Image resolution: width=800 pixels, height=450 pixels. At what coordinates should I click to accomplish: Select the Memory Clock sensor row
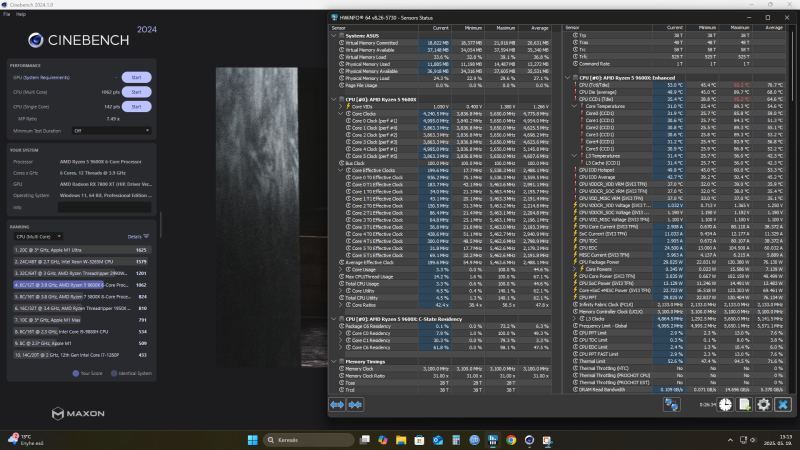click(x=440, y=368)
